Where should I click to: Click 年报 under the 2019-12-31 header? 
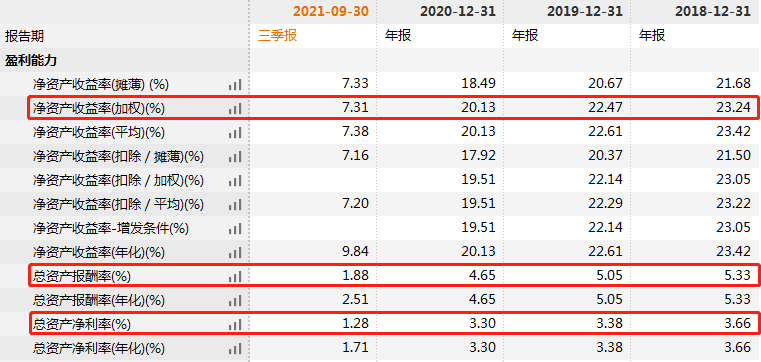pyautogui.click(x=525, y=36)
